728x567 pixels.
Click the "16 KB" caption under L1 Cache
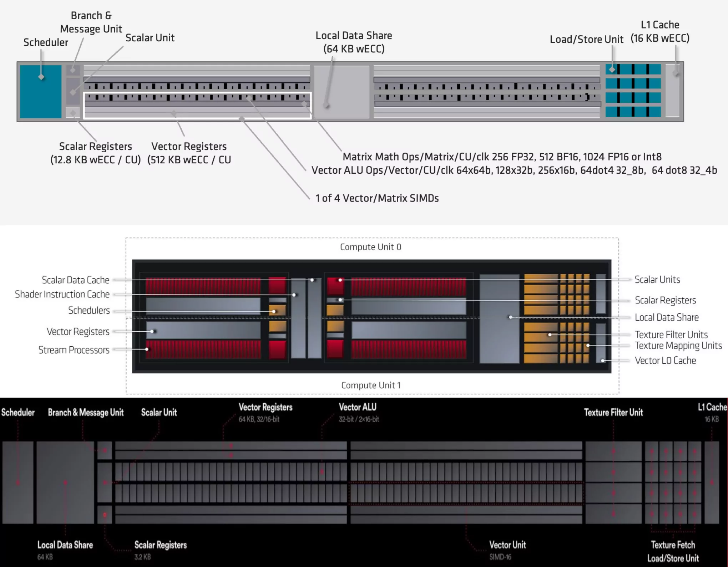[712, 419]
